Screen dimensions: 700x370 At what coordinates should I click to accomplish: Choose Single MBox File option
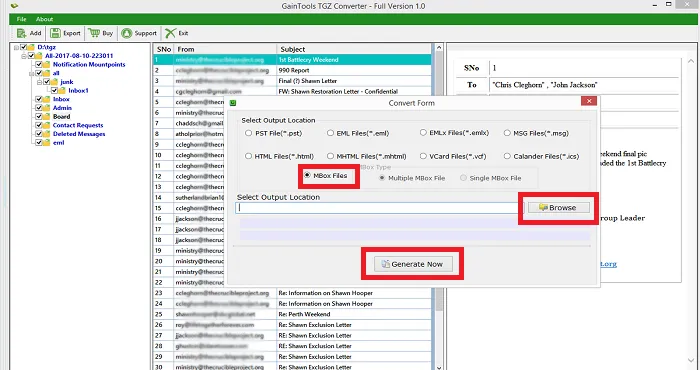click(463, 178)
